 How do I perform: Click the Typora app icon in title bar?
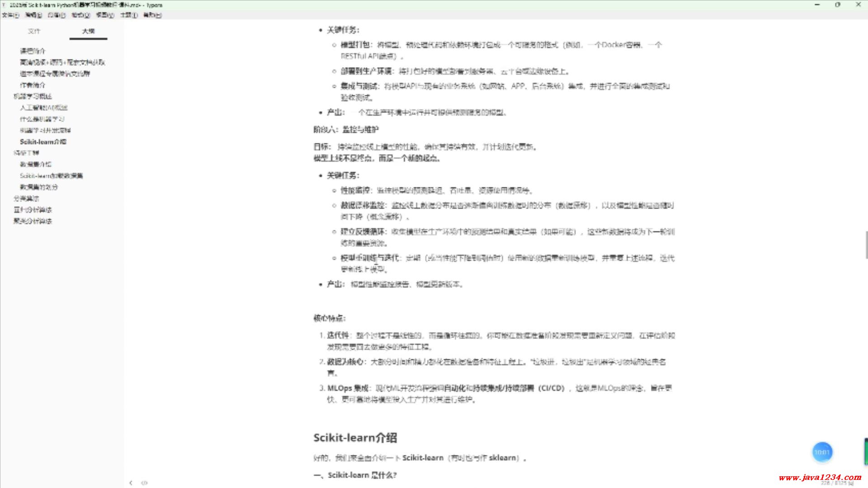(5, 5)
